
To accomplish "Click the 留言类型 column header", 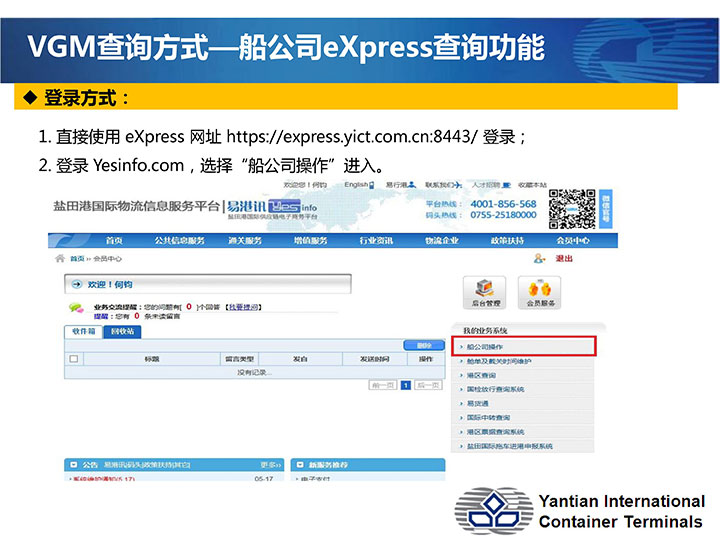I will [240, 359].
